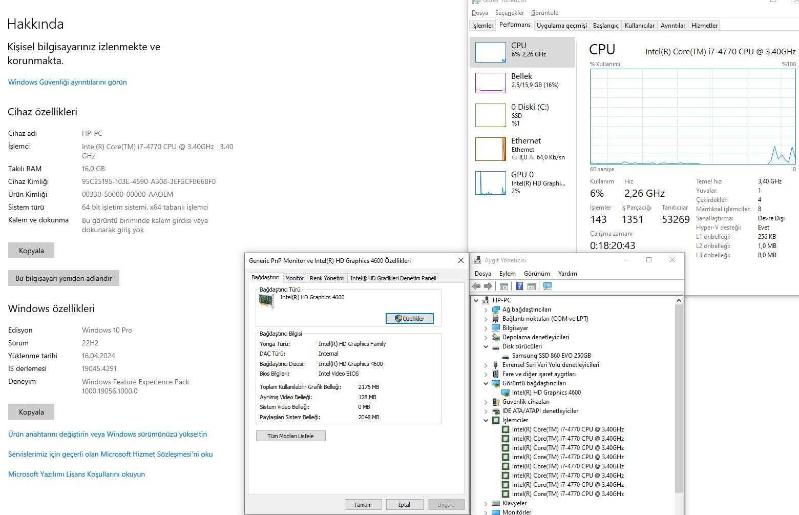Click the HP-PC computer root icon
799x515 pixels.
coord(486,300)
